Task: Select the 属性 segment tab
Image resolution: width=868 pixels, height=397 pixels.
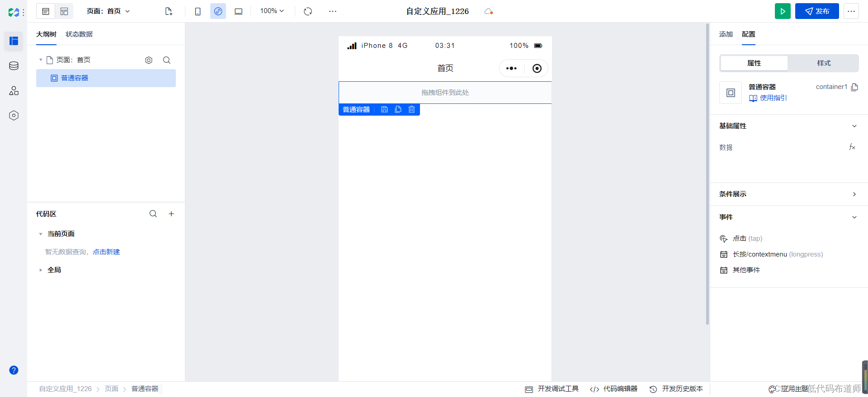Action: click(754, 63)
